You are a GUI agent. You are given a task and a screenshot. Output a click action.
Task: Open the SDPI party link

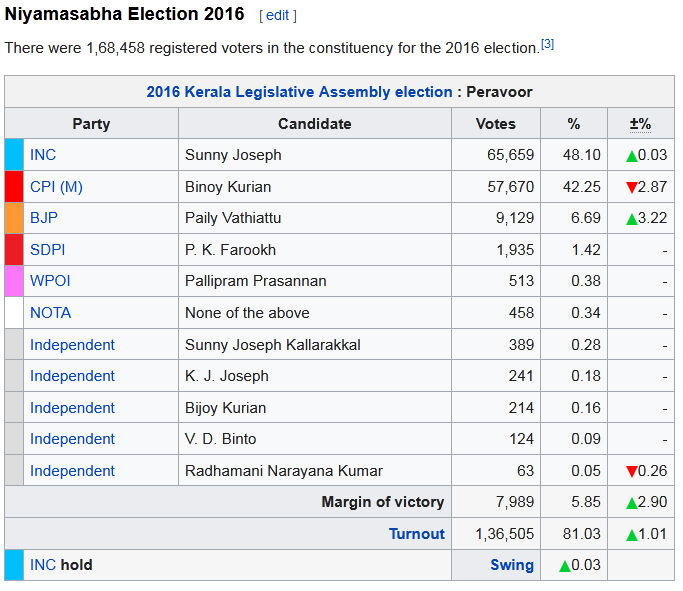click(x=47, y=250)
